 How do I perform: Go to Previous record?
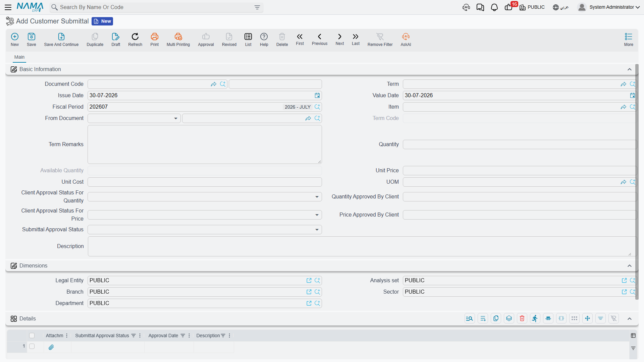coord(320,39)
